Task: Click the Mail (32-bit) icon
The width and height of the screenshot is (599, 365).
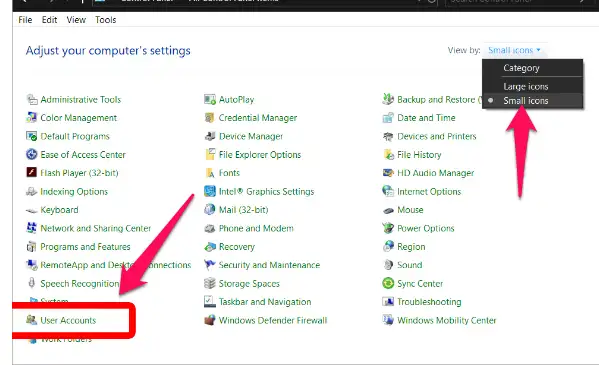Action: (x=210, y=209)
